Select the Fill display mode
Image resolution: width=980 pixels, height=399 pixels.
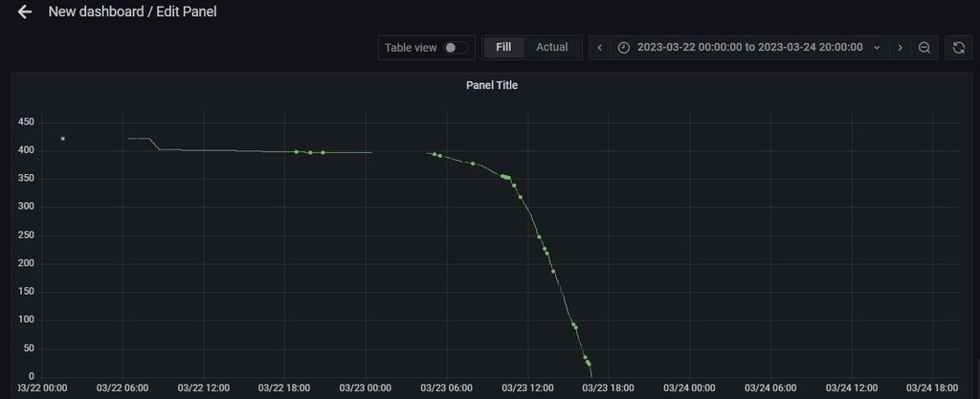coord(503,47)
